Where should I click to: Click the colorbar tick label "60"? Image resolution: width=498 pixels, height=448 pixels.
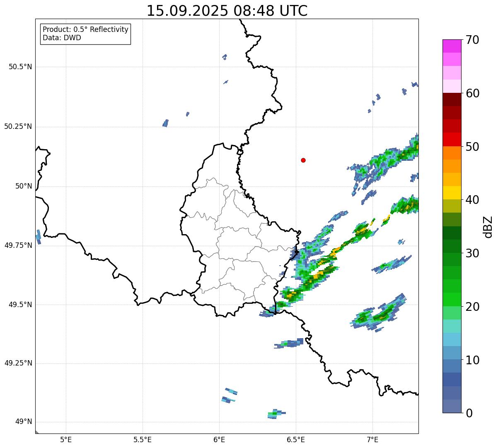[x=472, y=93]
